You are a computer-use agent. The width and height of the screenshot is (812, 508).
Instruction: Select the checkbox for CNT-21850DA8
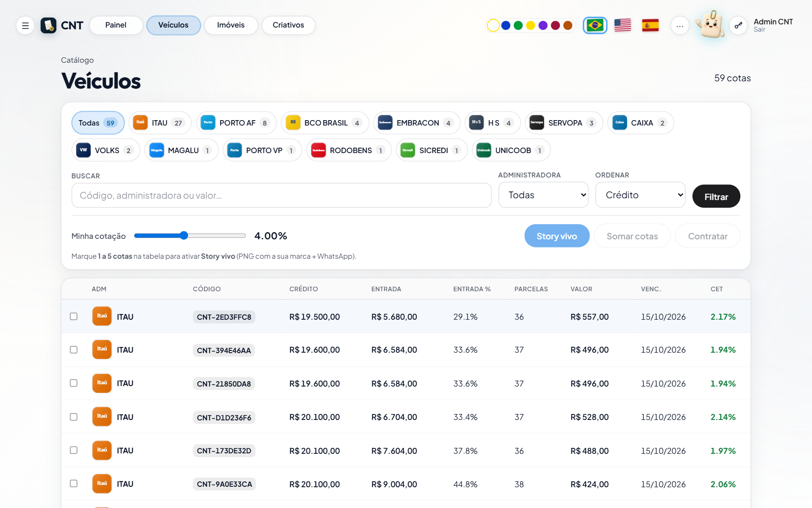pos(74,383)
